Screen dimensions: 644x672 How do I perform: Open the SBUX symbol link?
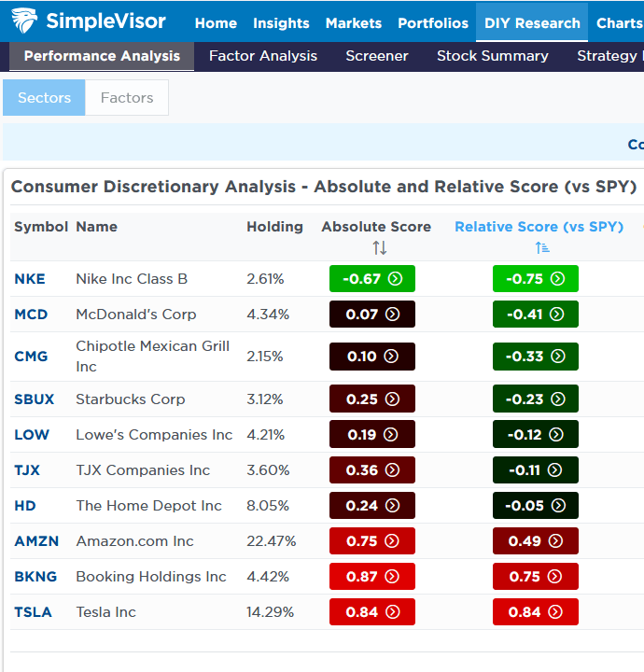[35, 399]
